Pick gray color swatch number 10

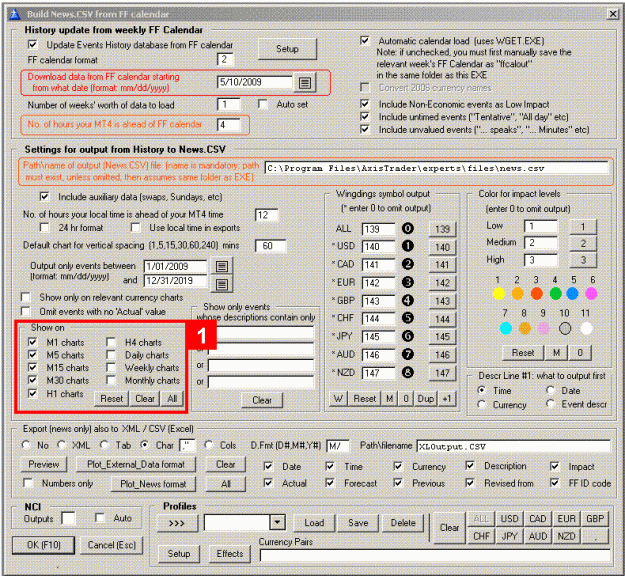coord(565,328)
